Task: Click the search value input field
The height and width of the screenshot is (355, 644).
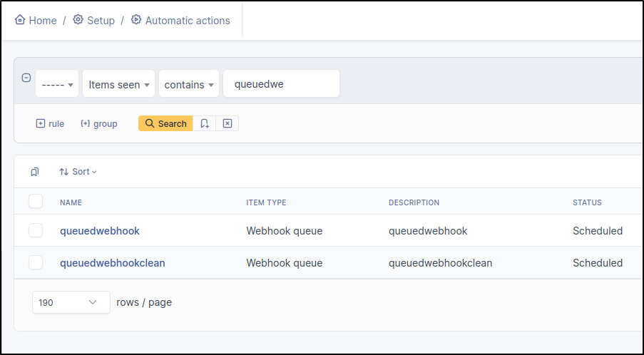Action: click(x=282, y=84)
